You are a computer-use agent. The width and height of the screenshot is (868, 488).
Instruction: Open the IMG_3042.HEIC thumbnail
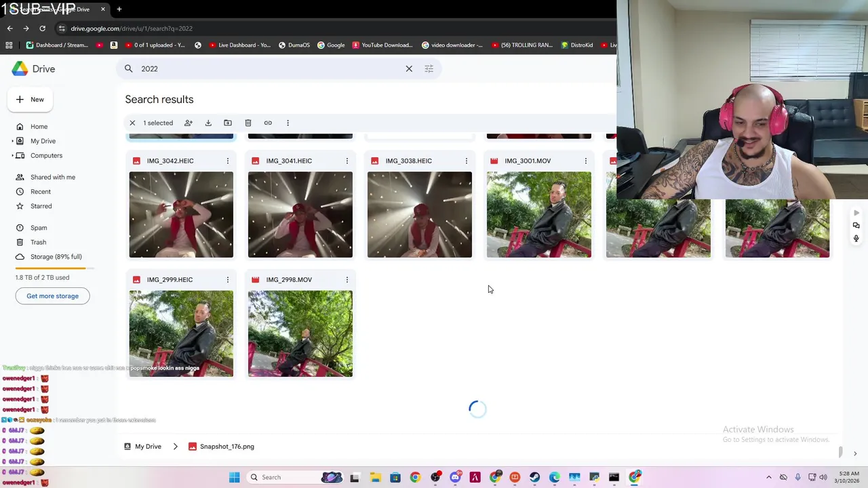[x=181, y=215]
